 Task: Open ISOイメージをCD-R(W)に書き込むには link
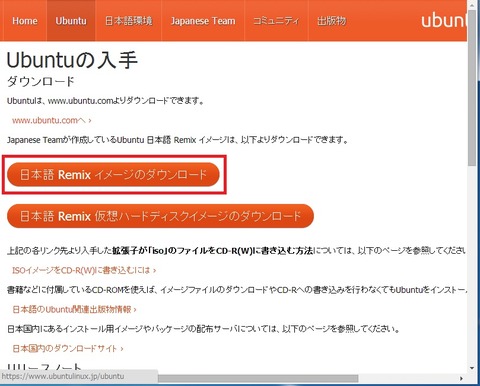click(84, 270)
